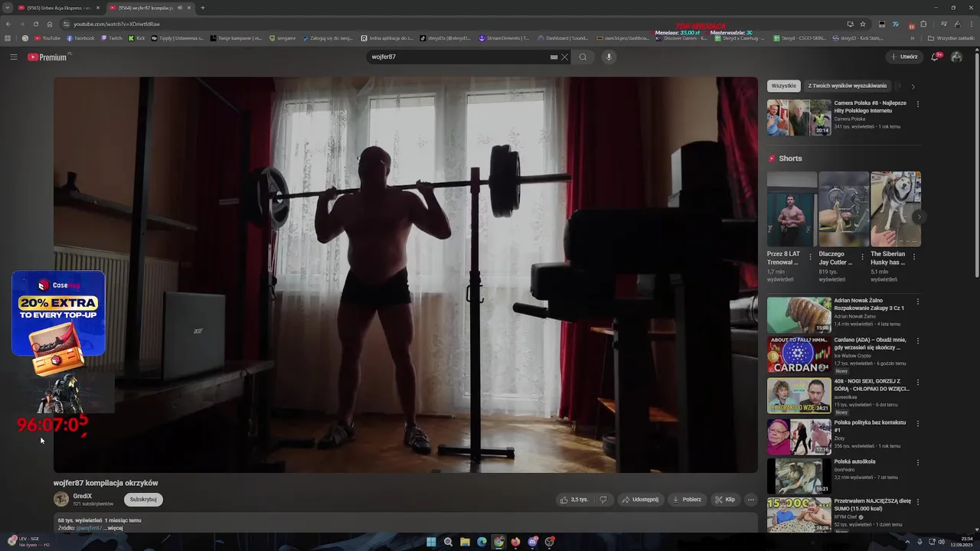
Task: Switch to the Urbex Azja Ekspress tab
Action: 57,8
